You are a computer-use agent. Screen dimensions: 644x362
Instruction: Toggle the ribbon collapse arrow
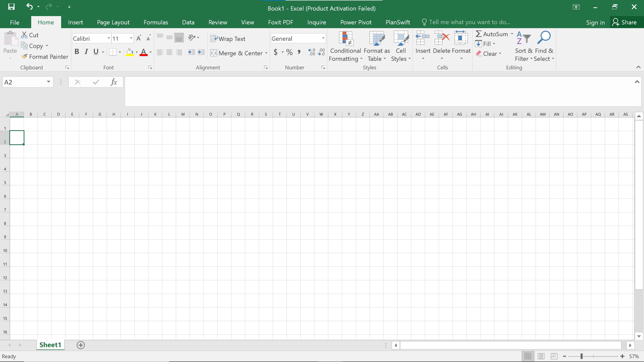[638, 67]
